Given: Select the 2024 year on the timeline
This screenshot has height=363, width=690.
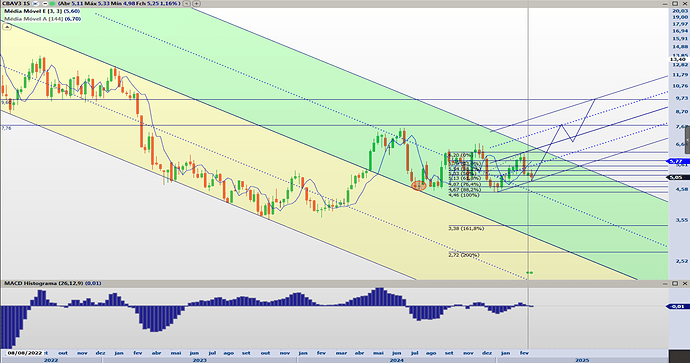Looking at the screenshot, I should click(x=396, y=360).
